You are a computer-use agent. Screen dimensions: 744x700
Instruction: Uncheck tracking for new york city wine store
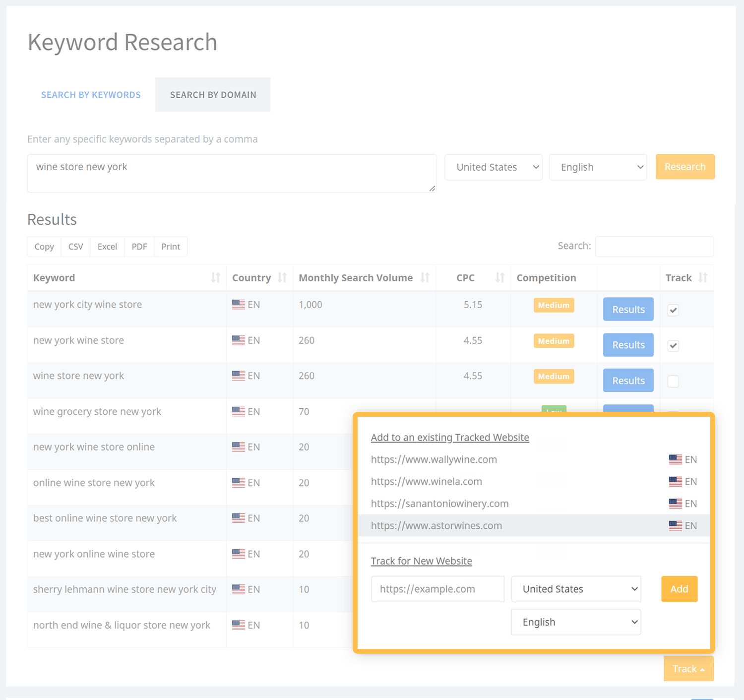[x=673, y=311]
